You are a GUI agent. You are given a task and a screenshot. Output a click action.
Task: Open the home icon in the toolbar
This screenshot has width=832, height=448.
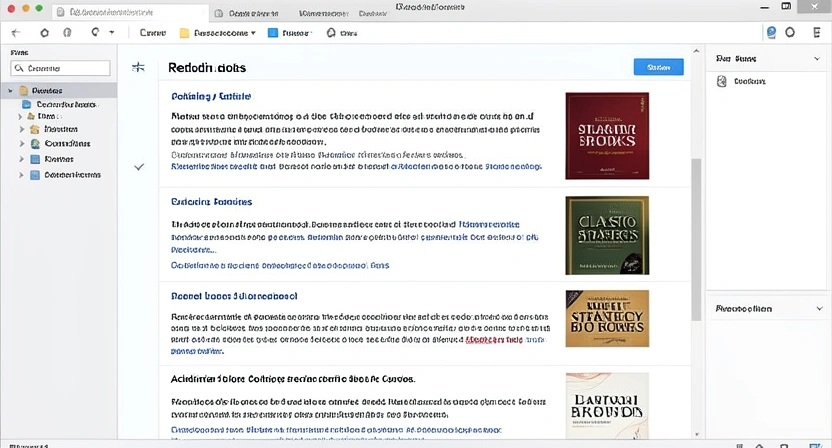(x=45, y=33)
